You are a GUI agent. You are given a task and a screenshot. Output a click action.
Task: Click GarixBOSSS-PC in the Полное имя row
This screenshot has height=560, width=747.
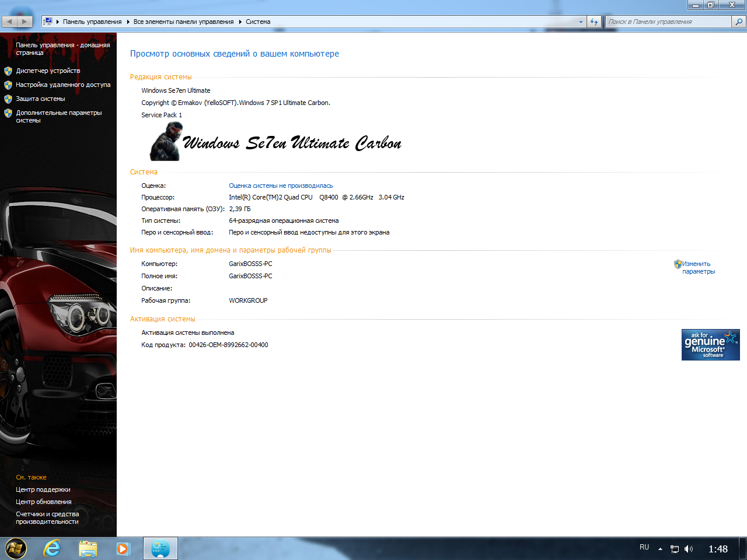click(250, 276)
